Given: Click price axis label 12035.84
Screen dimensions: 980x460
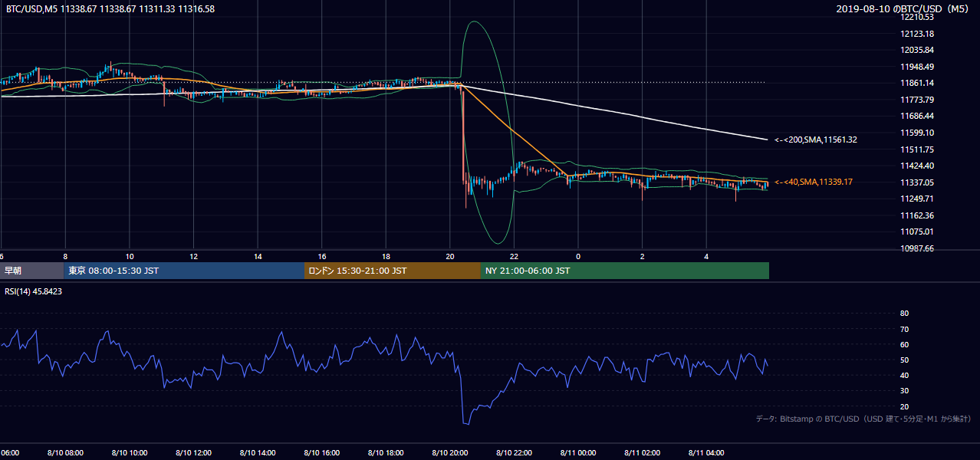Looking at the screenshot, I should (x=917, y=50).
